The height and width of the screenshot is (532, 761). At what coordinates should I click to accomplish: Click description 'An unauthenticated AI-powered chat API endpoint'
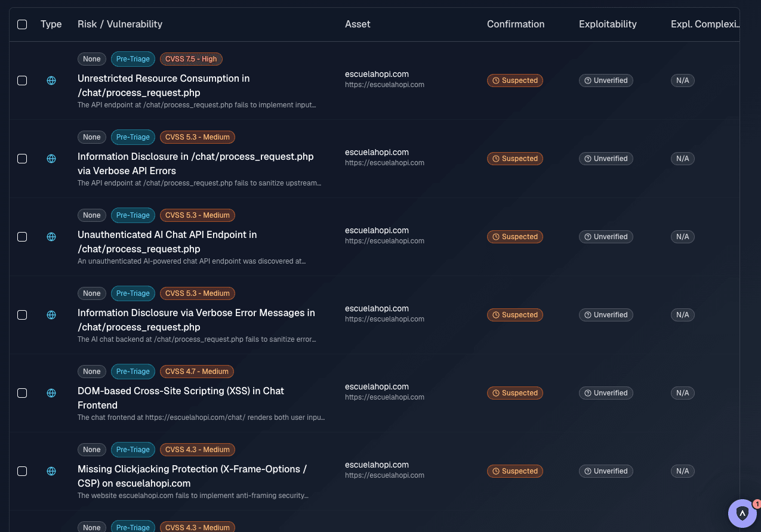(x=192, y=261)
